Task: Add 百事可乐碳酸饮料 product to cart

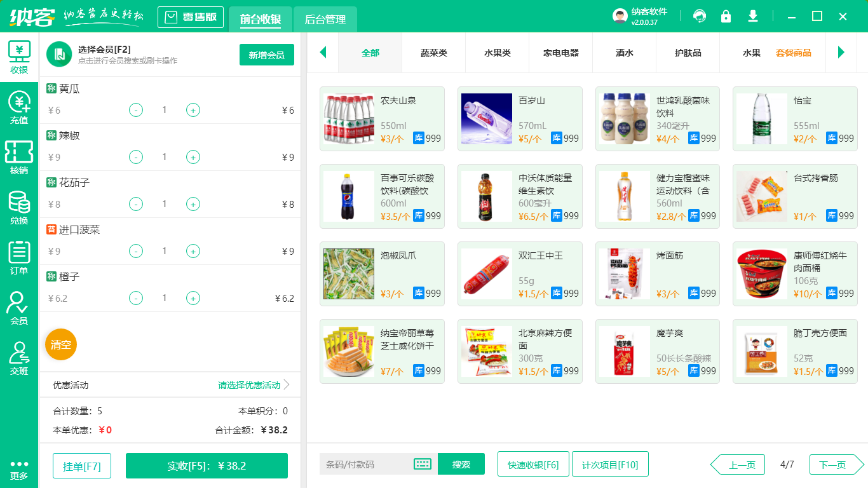Action: pos(382,196)
